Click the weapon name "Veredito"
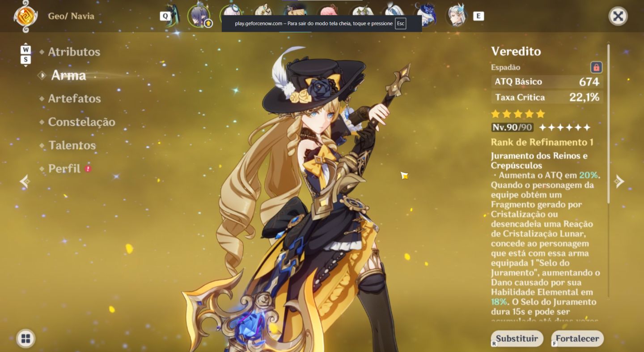This screenshot has width=644, height=352. (516, 52)
